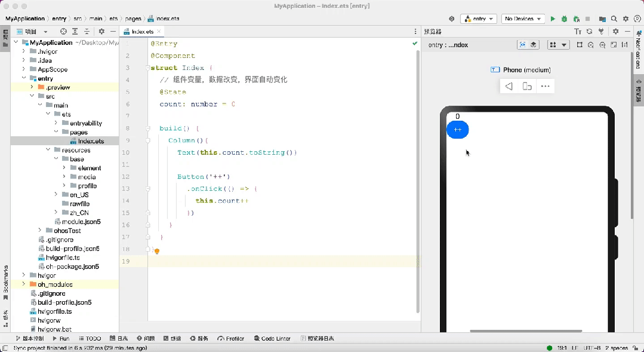The width and height of the screenshot is (644, 352).
Task: Refresh the previewer with reload icon
Action: [589, 31]
